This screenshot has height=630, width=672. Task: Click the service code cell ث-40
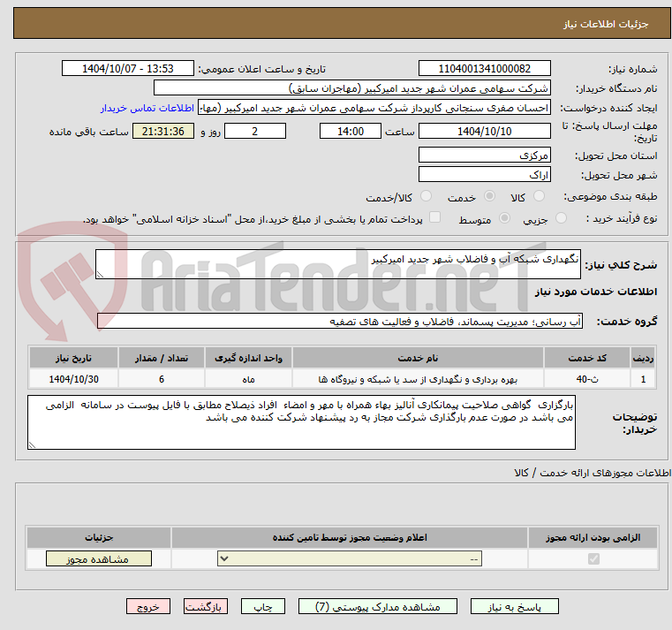(x=587, y=379)
